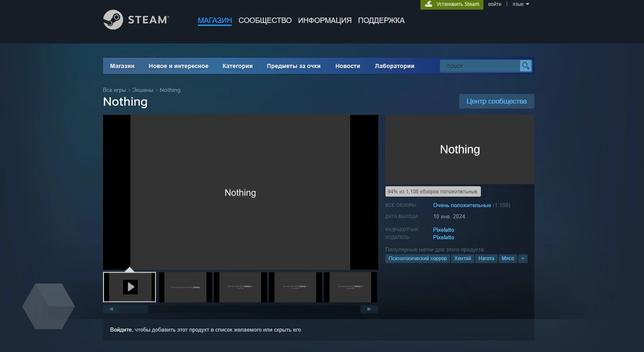Select the Нагота tag
644x352 pixels.
[486, 258]
